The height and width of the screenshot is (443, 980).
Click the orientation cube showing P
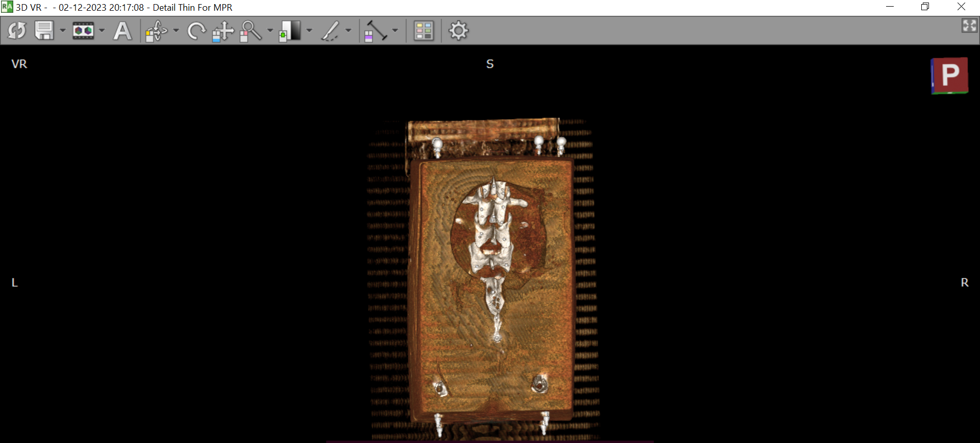pyautogui.click(x=949, y=76)
